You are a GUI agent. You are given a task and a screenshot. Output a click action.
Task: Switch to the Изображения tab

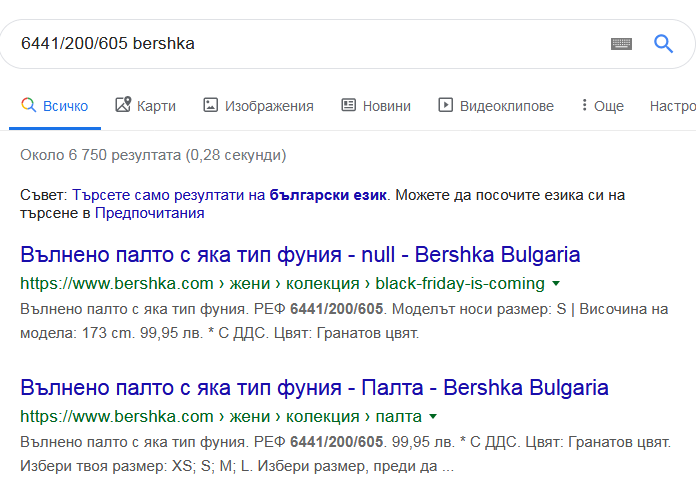[268, 106]
